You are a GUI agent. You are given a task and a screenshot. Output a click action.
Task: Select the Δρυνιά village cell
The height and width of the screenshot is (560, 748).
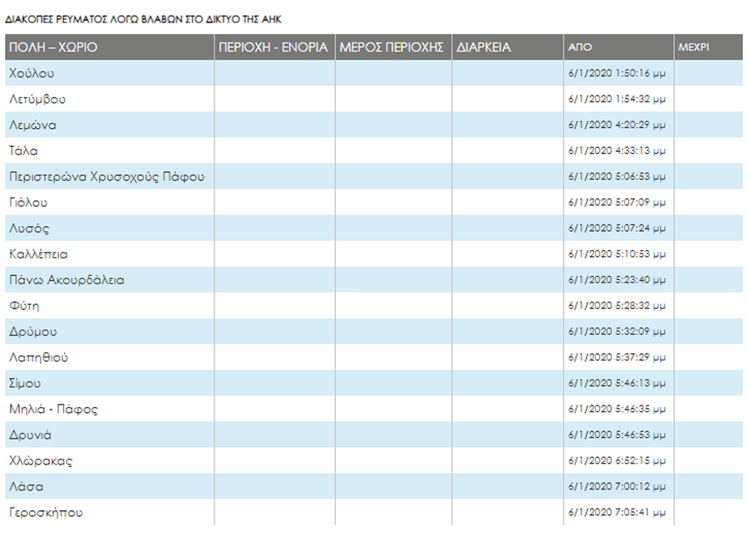click(110, 435)
